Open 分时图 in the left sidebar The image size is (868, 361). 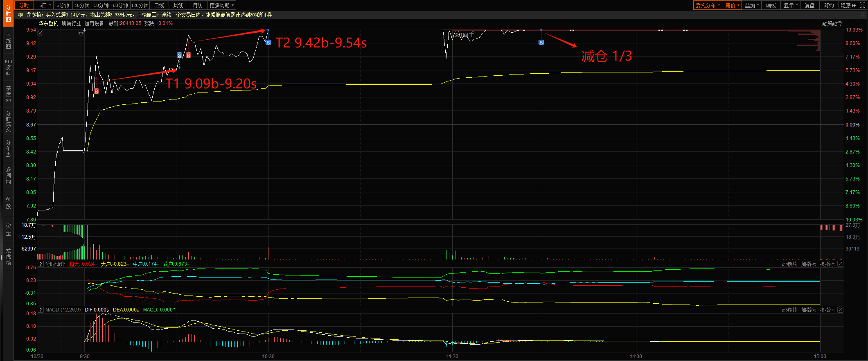point(8,14)
